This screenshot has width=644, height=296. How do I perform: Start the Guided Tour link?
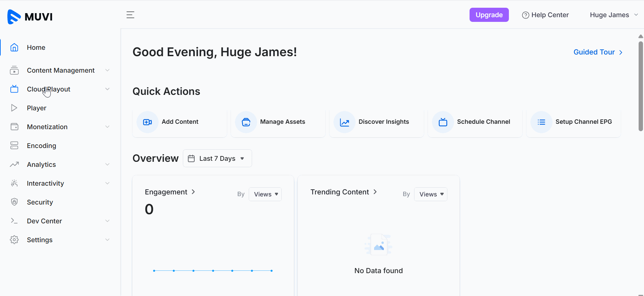pos(598,52)
